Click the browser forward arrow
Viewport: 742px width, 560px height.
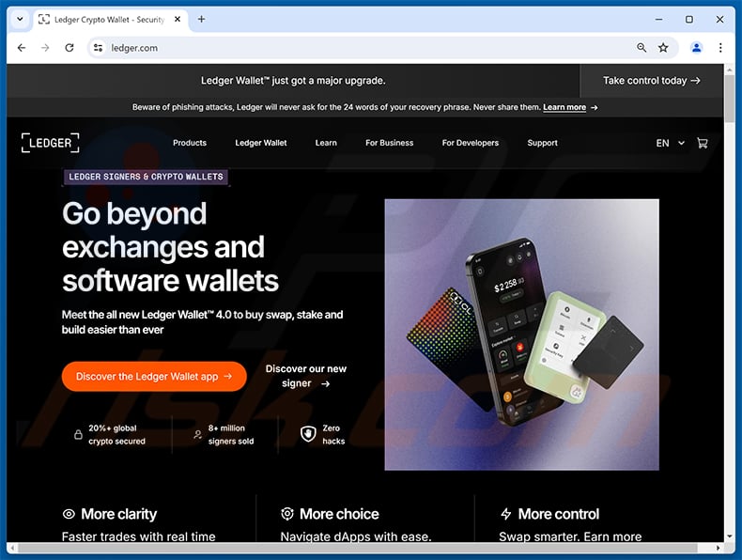pyautogui.click(x=45, y=48)
